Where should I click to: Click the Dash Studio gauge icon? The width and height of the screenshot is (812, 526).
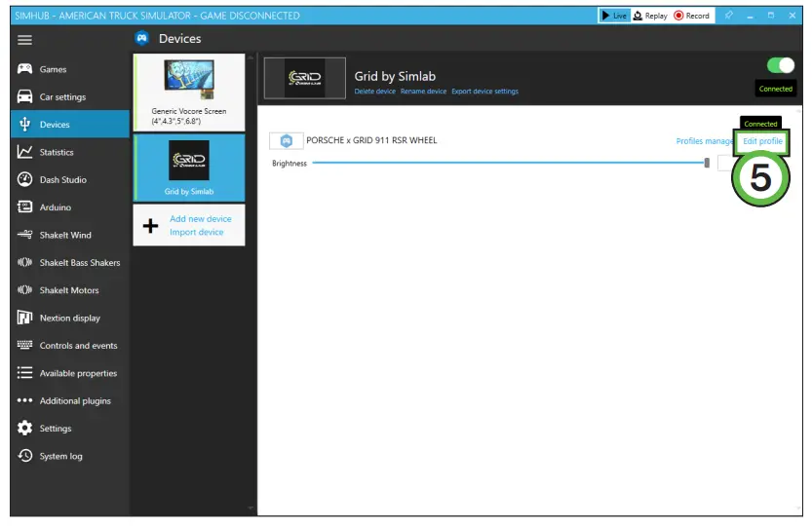pos(24,179)
